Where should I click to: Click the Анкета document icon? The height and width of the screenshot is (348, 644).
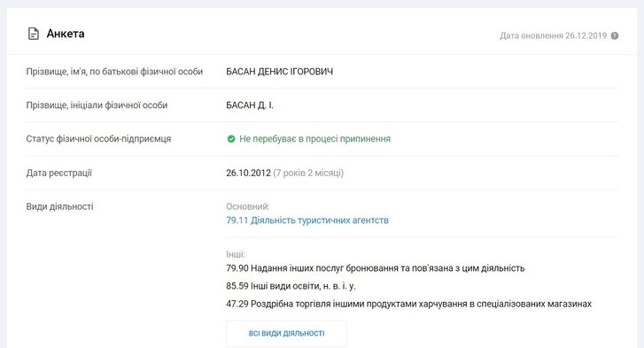(x=34, y=34)
